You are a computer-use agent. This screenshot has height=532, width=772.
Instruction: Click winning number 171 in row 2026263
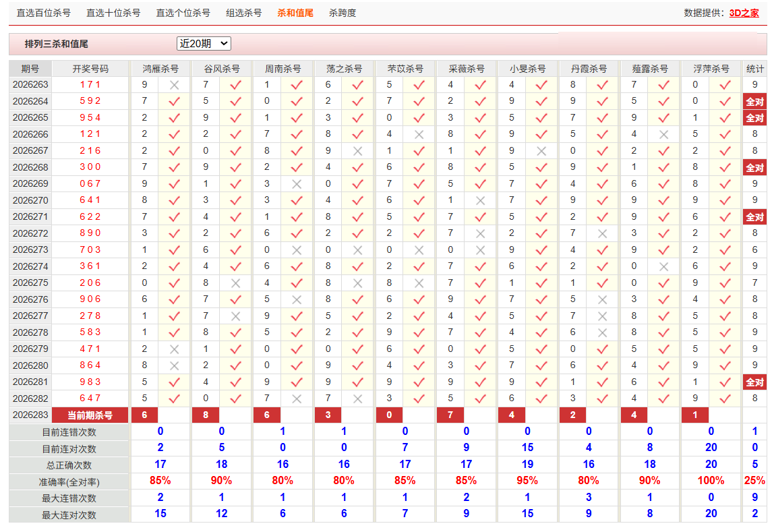click(x=90, y=85)
